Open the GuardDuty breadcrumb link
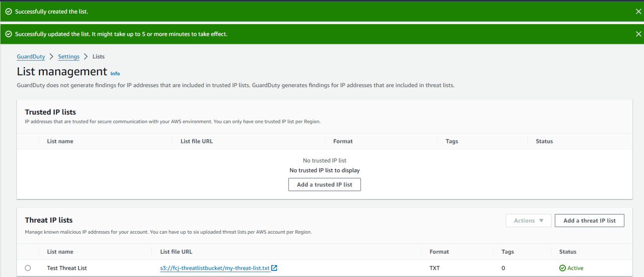Screen dimensions: 644x277 tap(31, 57)
